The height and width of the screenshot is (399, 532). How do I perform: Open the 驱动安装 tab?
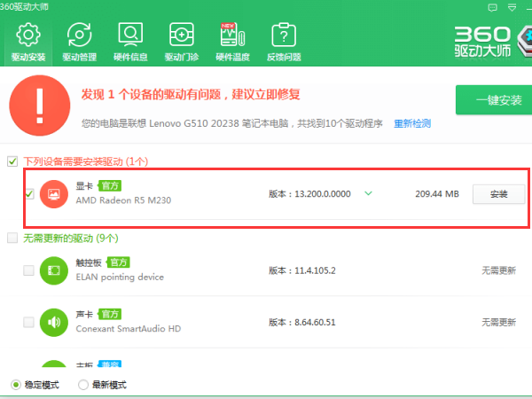point(28,43)
